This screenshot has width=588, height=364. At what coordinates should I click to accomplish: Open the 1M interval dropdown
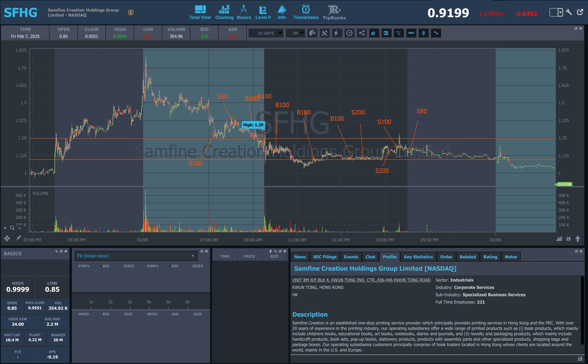(295, 33)
